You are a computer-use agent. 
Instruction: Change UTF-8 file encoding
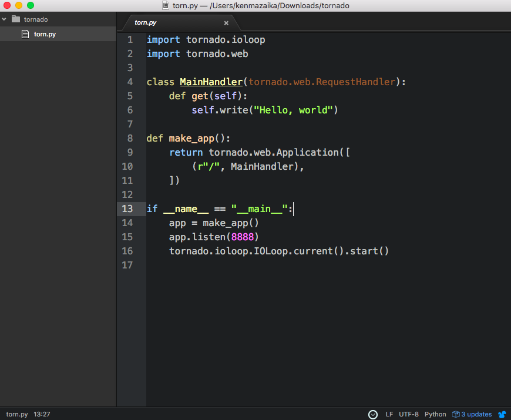pos(409,414)
